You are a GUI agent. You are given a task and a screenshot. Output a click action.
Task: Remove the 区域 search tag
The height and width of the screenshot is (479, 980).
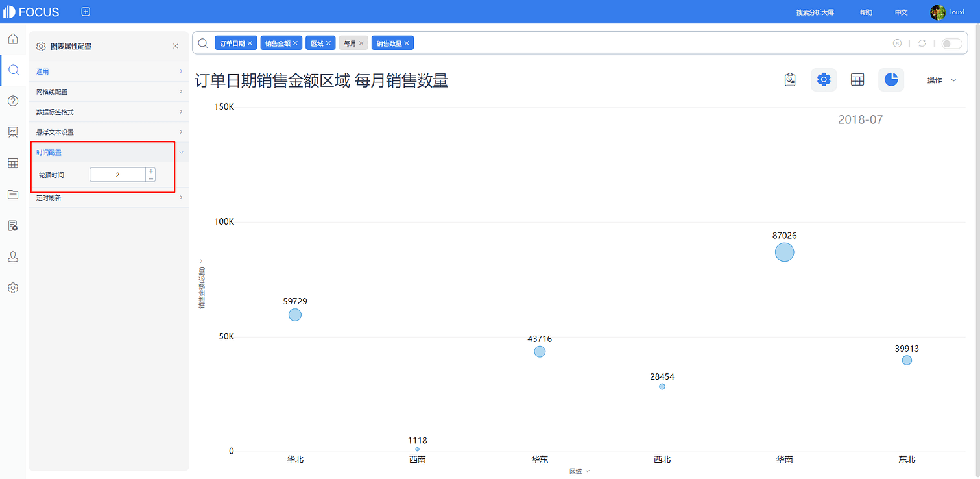click(329, 43)
